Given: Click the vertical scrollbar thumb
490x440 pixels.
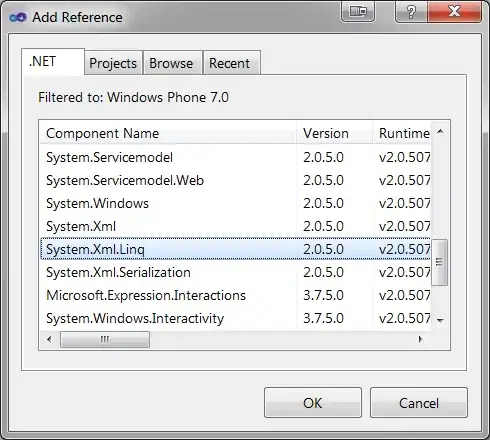Looking at the screenshot, I should point(440,262).
